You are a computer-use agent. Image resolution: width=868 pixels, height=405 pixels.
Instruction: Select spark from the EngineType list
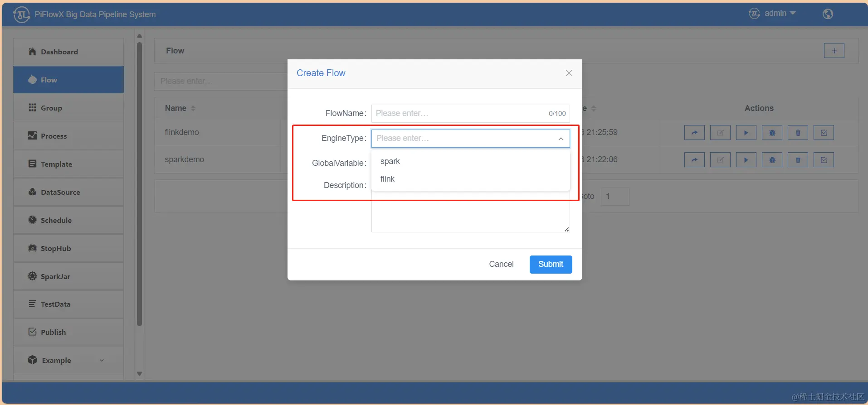tap(471, 161)
